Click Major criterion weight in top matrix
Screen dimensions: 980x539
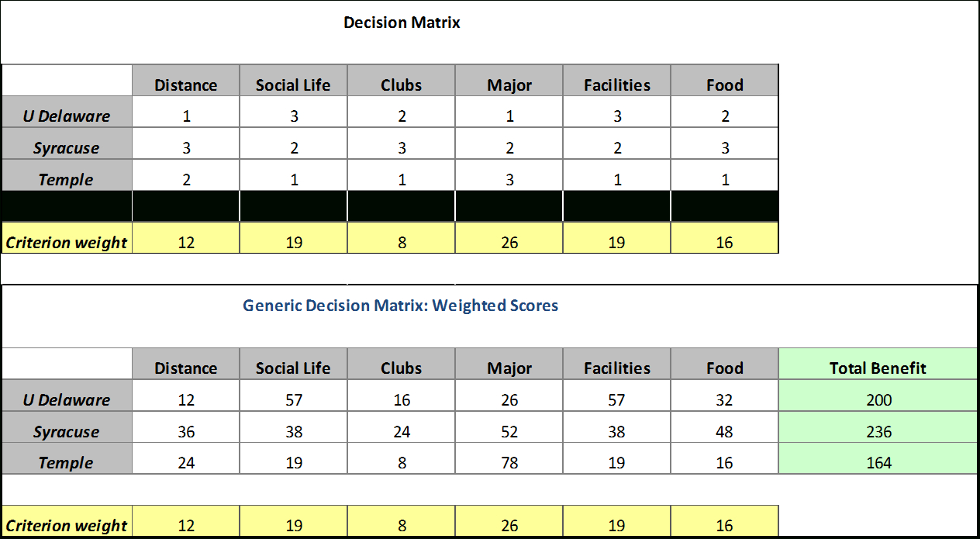tap(509, 243)
